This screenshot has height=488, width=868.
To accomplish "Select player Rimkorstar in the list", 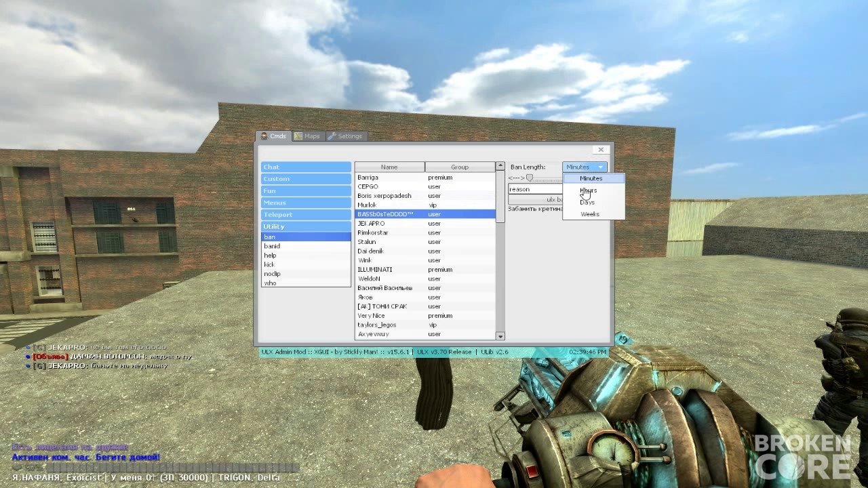I will [425, 232].
